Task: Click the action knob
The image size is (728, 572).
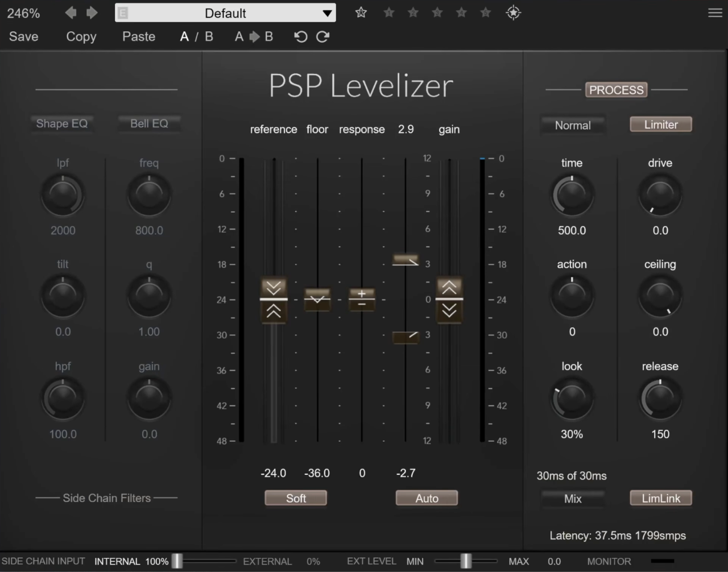Action: tap(572, 296)
